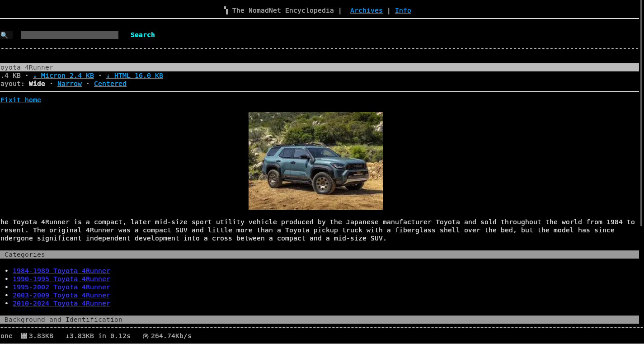Select the Wide layout option
The width and height of the screenshot is (644, 344).
tap(37, 84)
